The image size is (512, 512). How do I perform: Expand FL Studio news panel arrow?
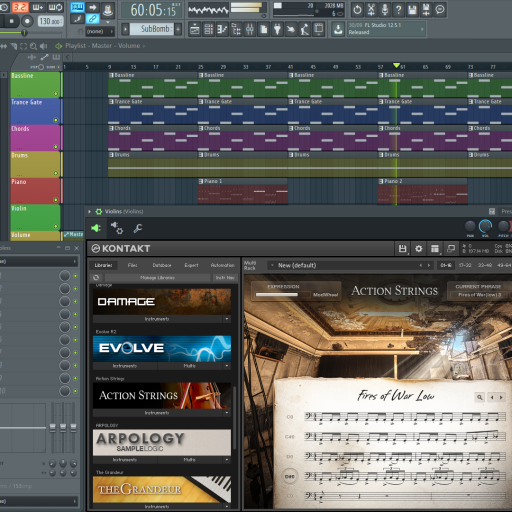[422, 29]
